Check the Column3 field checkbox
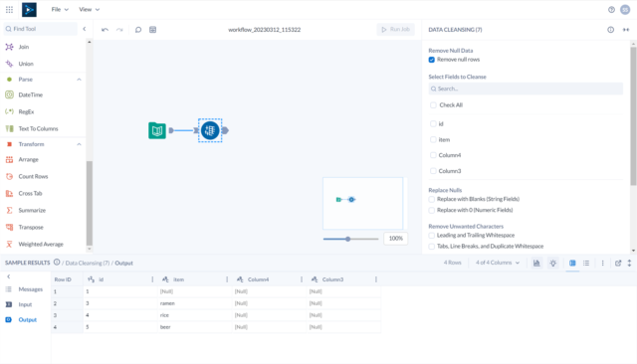Viewport: 637px width, 364px height. [x=433, y=171]
